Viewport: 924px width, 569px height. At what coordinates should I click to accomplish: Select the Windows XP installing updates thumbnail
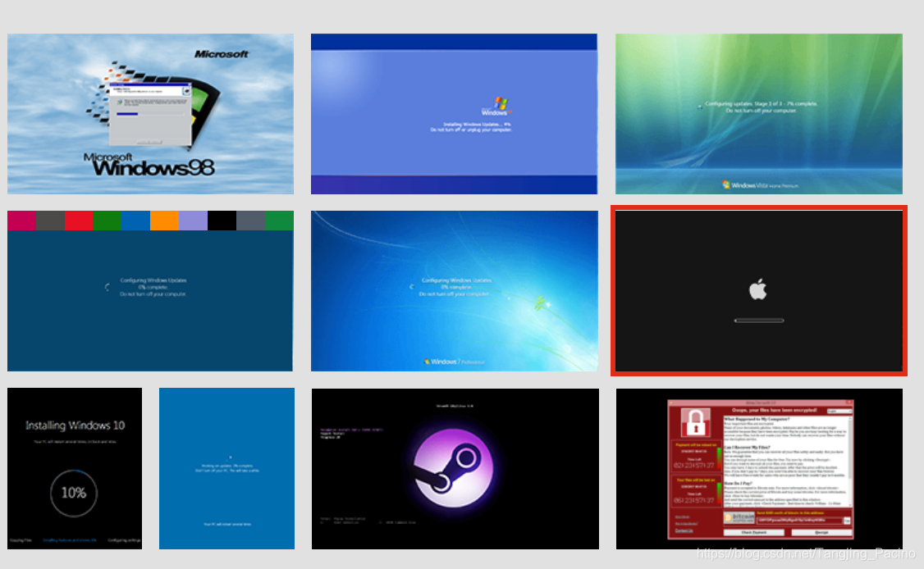click(454, 114)
